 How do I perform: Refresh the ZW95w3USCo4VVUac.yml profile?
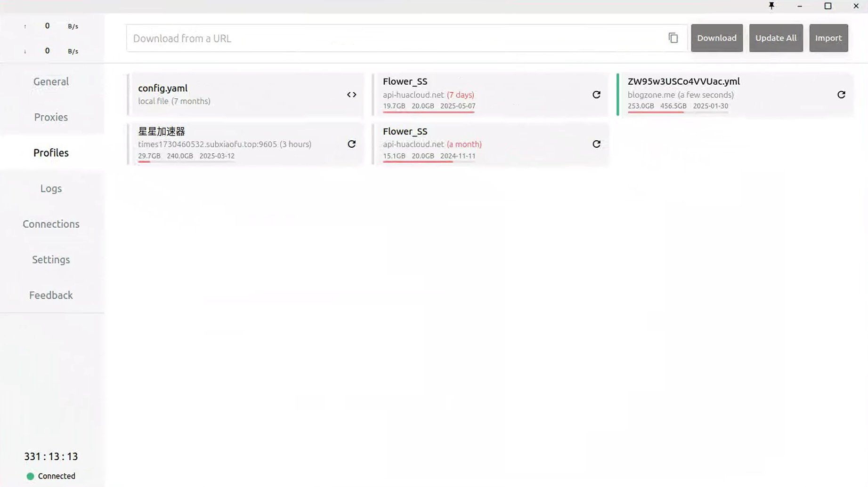[841, 95]
